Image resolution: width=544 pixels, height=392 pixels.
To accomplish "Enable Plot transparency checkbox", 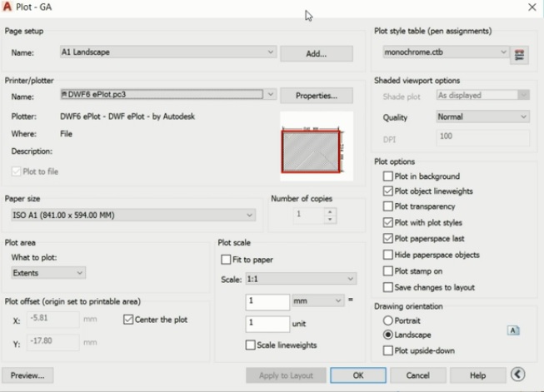I will click(388, 206).
